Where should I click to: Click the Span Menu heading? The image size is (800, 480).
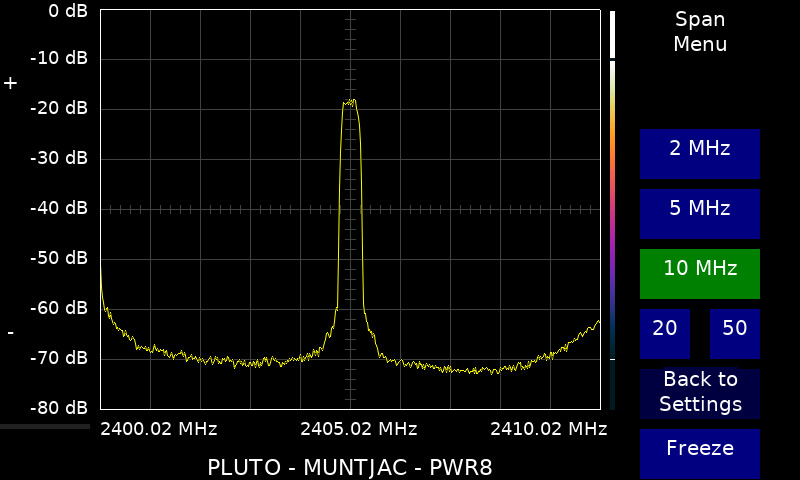[699, 32]
